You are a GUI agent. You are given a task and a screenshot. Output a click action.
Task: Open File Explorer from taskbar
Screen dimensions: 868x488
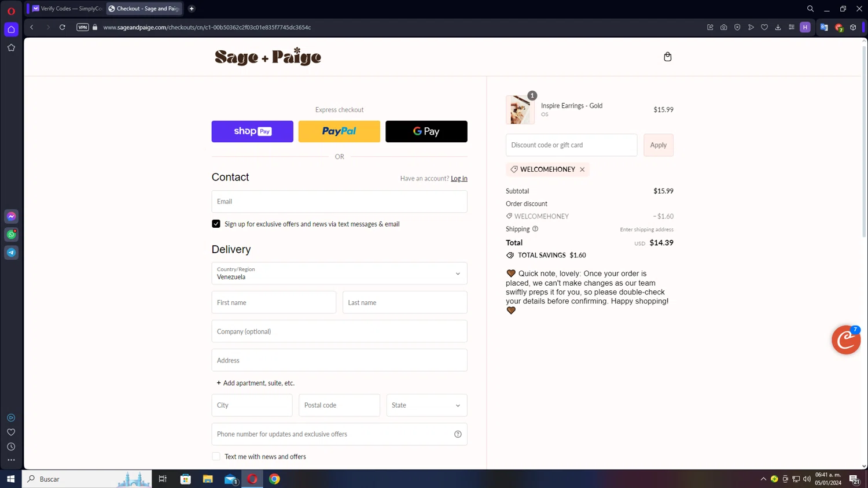pyautogui.click(x=208, y=479)
